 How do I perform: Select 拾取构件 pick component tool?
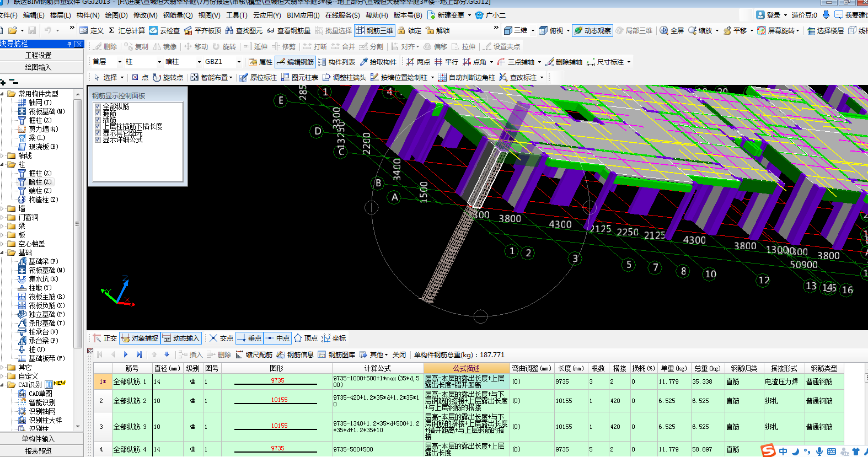click(378, 62)
